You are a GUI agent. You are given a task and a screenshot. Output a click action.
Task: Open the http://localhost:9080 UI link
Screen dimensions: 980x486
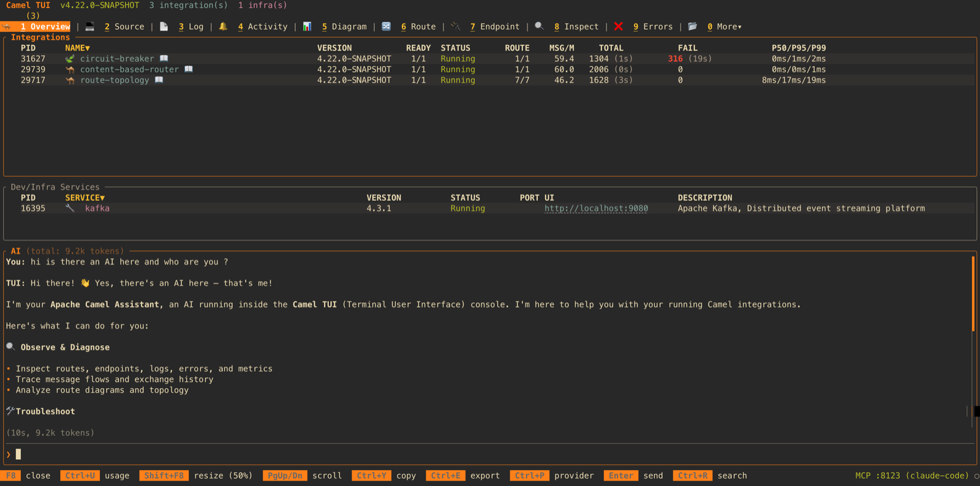click(x=596, y=209)
